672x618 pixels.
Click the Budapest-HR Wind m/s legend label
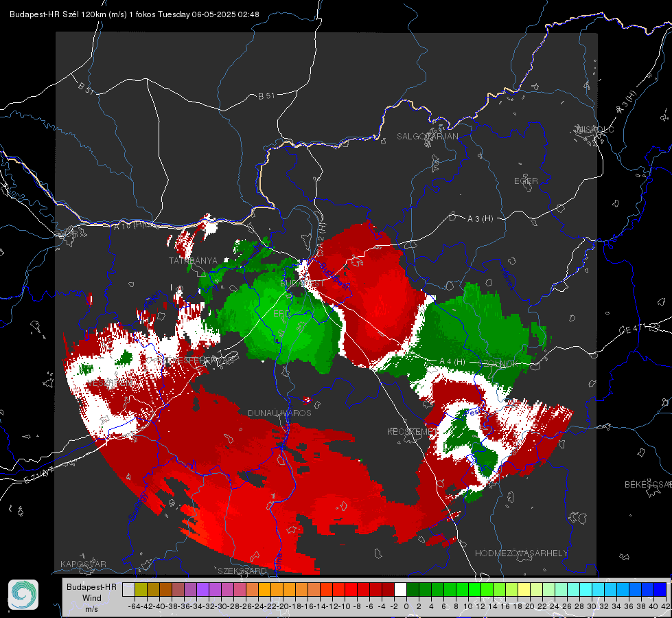point(92,598)
